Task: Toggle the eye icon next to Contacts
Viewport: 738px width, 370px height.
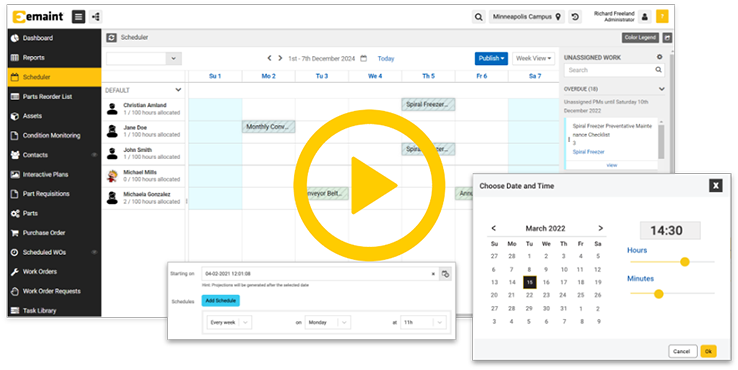Action: click(94, 155)
